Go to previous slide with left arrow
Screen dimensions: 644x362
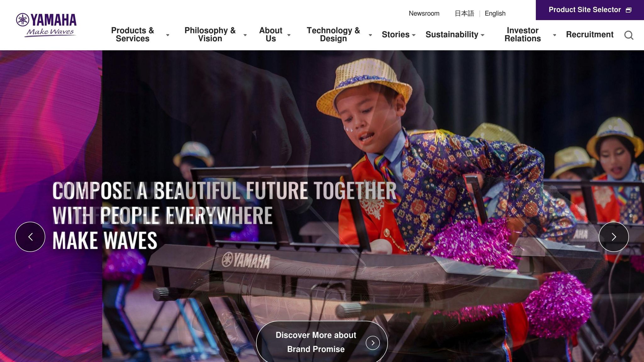pyautogui.click(x=30, y=237)
